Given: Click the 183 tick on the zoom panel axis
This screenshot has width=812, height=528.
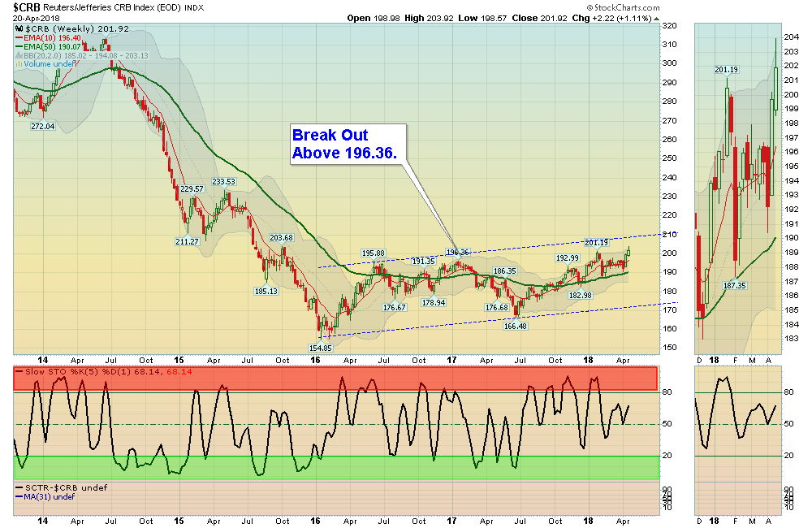Looking at the screenshot, I should (791, 339).
